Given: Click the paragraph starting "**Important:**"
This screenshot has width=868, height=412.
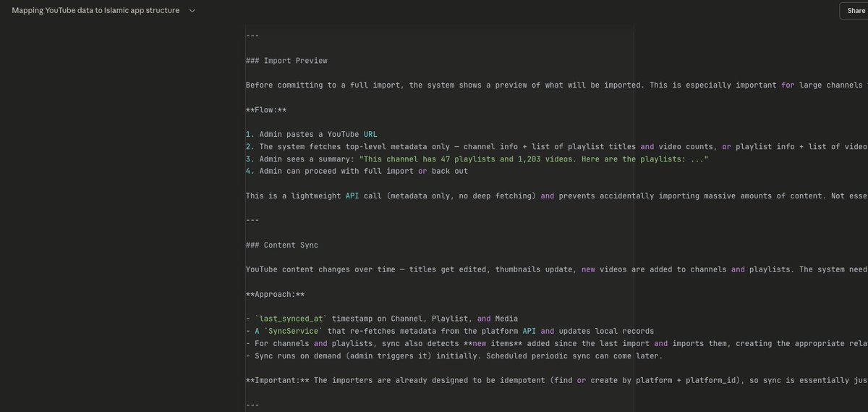Looking at the screenshot, I should (556, 380).
